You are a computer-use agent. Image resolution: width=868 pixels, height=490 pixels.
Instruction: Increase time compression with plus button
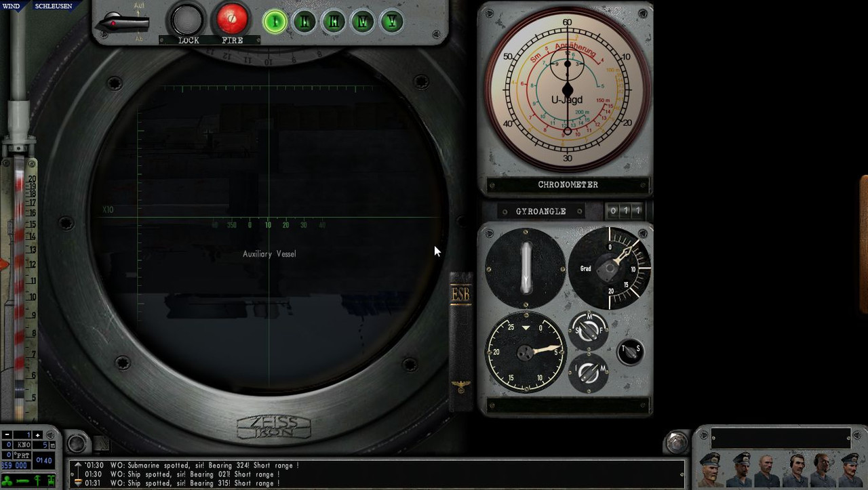point(37,434)
